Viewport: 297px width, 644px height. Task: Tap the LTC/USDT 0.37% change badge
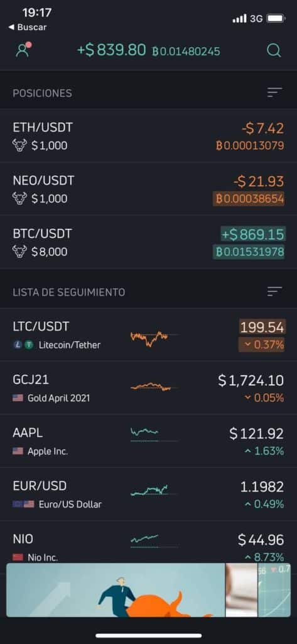tap(261, 345)
